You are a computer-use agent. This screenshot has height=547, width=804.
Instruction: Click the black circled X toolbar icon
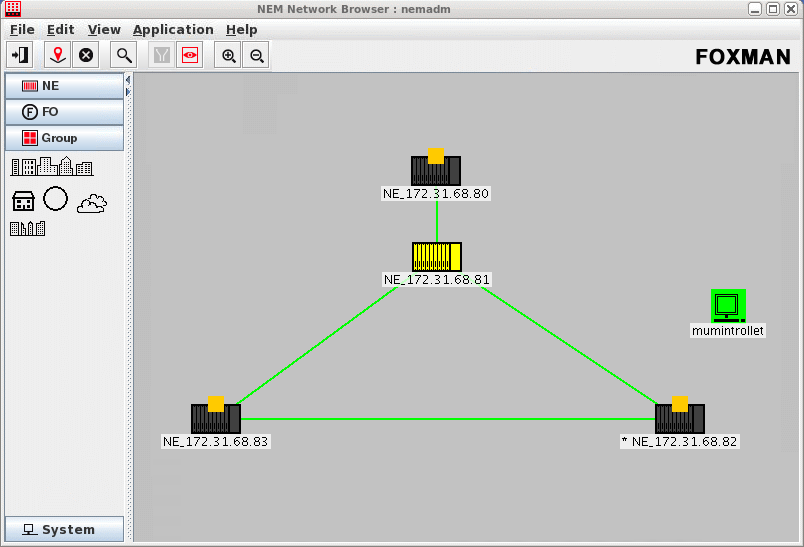(86, 56)
